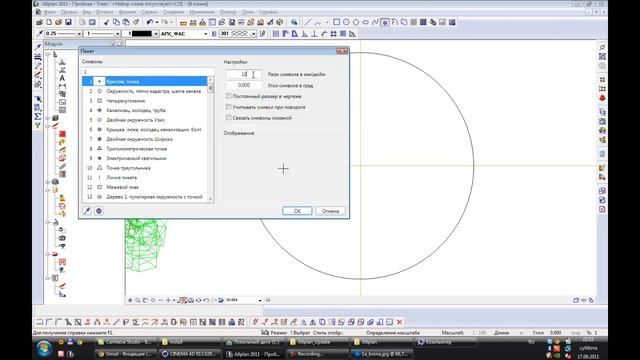The width and height of the screenshot is (640, 360).
Task: Click the Cut scissors icon
Action: (x=106, y=22)
